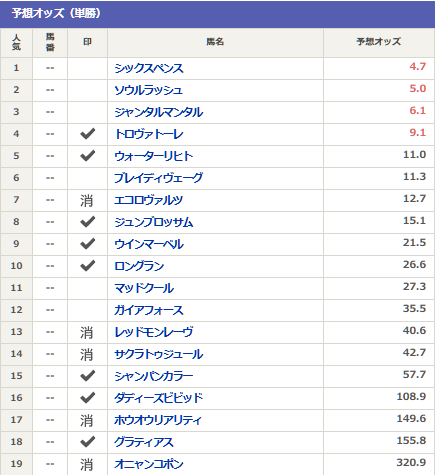Open horse link ロングラン
Image resolution: width=435 pixels, height=475 pixels.
tap(139, 266)
